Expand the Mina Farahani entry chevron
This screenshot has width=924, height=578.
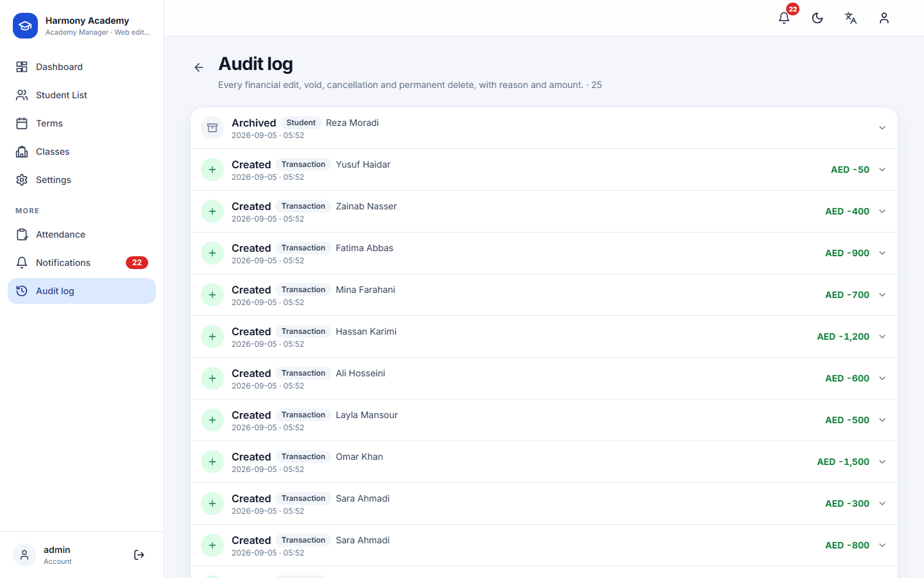[882, 295]
